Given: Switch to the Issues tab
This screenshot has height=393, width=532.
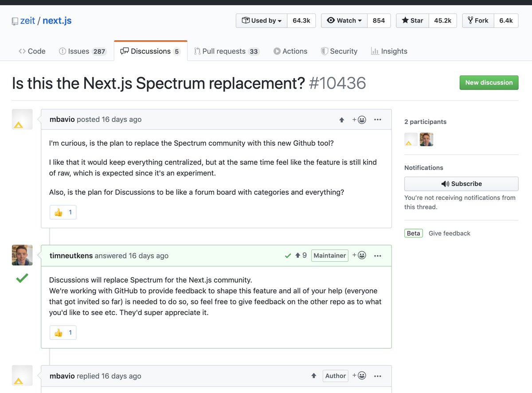Looking at the screenshot, I should [82, 51].
